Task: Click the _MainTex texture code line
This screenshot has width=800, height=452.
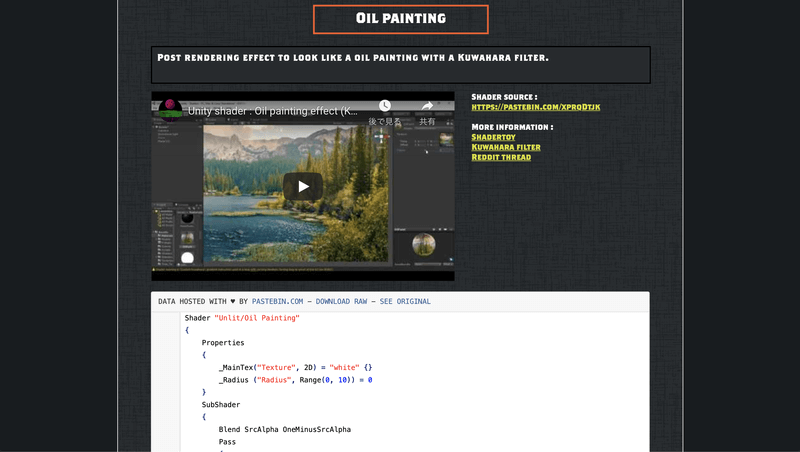Action: (x=295, y=367)
